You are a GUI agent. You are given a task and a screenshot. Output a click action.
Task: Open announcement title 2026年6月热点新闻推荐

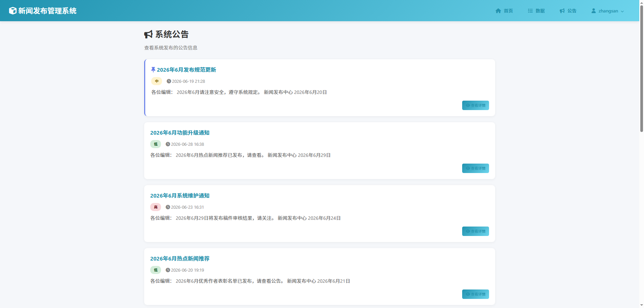(180, 259)
